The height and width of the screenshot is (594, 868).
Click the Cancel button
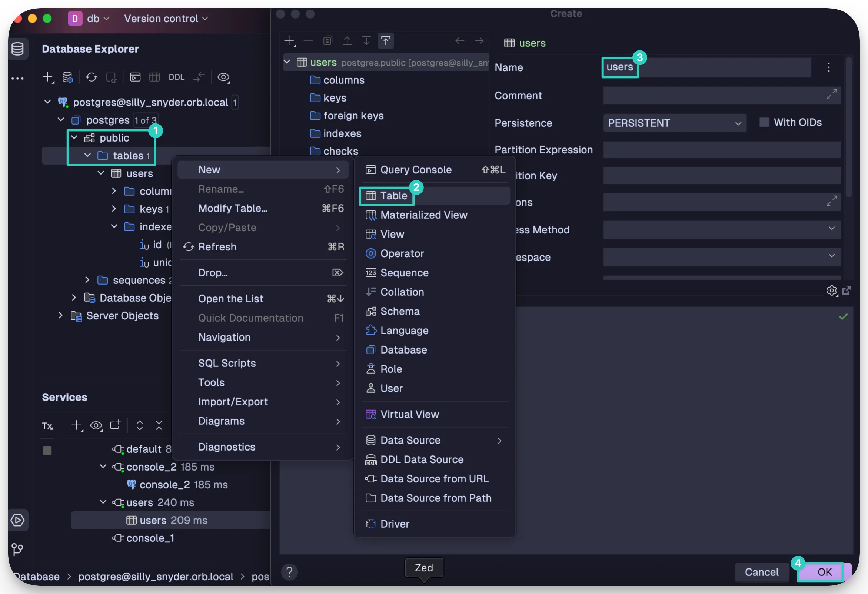pos(762,572)
